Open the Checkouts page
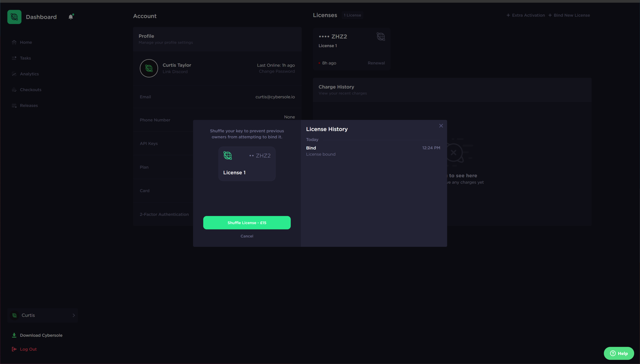The height and width of the screenshot is (364, 640). (x=31, y=90)
